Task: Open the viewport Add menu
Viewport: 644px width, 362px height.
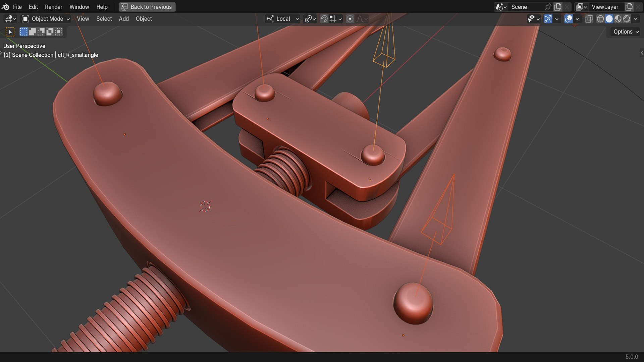Action: pos(124,19)
